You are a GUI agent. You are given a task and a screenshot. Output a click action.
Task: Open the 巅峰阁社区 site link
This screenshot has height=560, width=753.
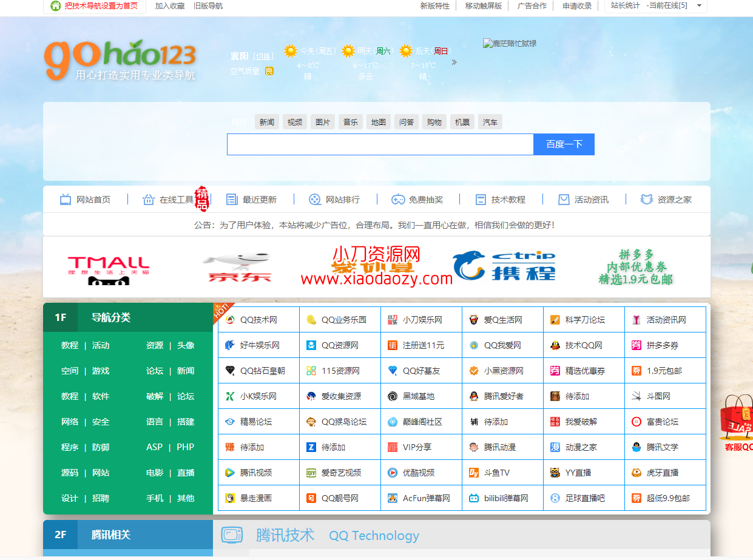point(422,422)
